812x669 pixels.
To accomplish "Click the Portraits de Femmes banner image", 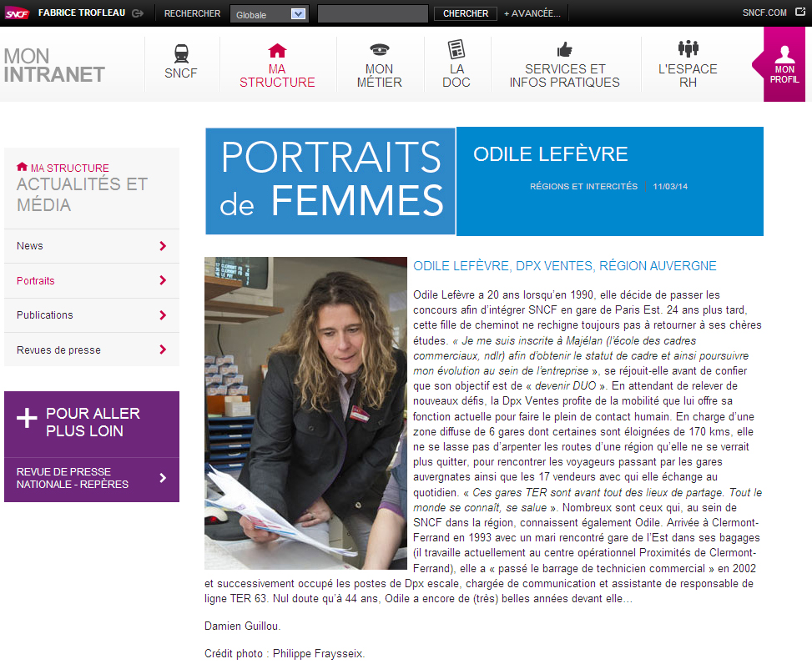I will [x=330, y=181].
